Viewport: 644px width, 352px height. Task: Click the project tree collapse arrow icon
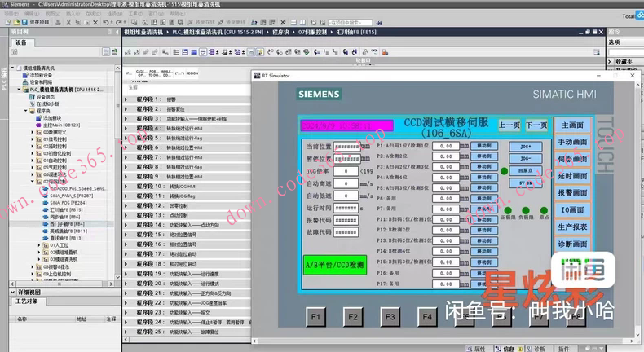(117, 32)
